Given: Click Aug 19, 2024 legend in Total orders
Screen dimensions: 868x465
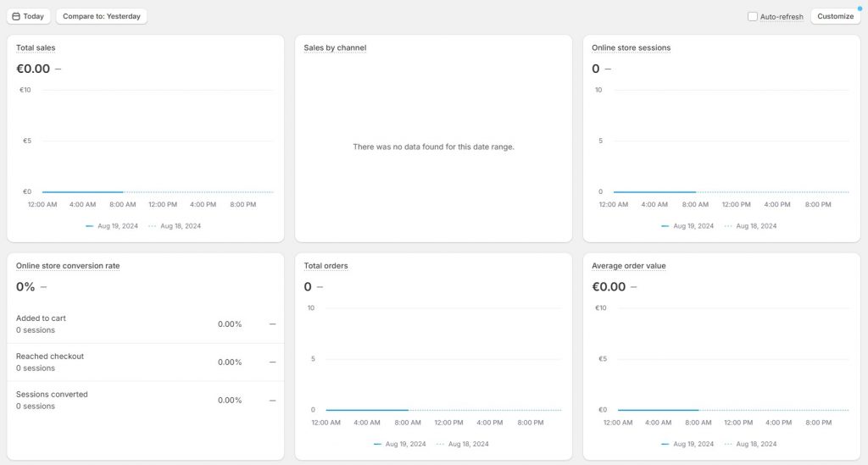Looking at the screenshot, I should click(x=400, y=444).
